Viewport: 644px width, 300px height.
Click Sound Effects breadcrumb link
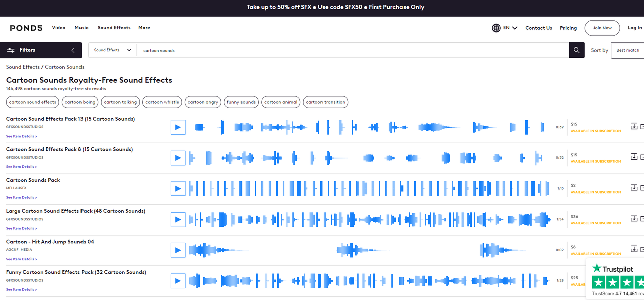23,67
